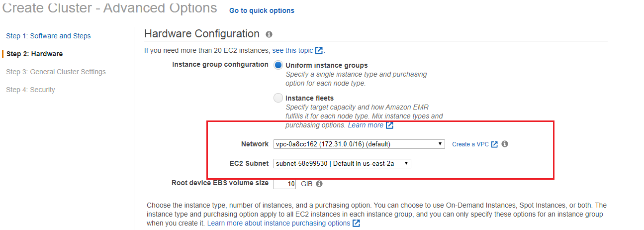The width and height of the screenshot is (644, 230).
Task: Click external link icon after 'see this topic'
Action: click(x=319, y=50)
